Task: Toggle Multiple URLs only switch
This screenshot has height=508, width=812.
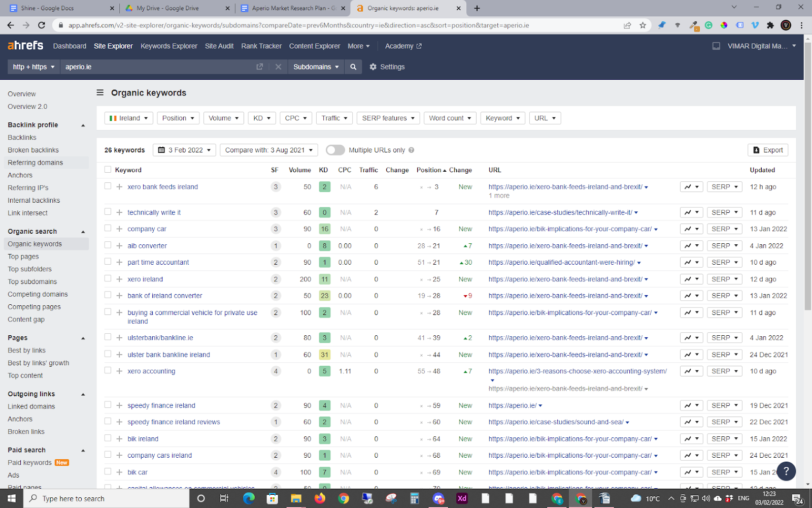Action: (335, 150)
